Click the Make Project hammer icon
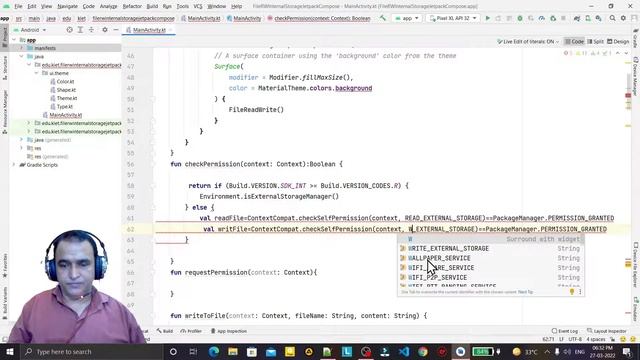This screenshot has width=640, height=360. coord(382,18)
